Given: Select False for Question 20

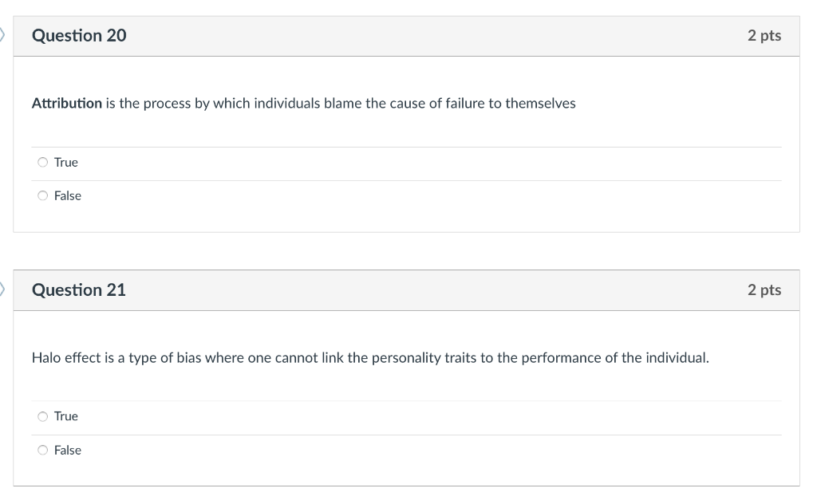Looking at the screenshot, I should click(x=43, y=195).
